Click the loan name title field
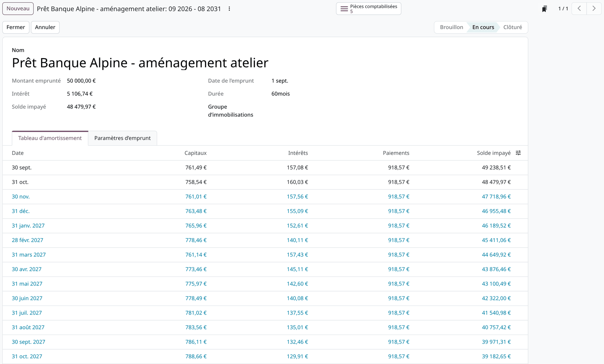The width and height of the screenshot is (604, 364). pos(140,63)
